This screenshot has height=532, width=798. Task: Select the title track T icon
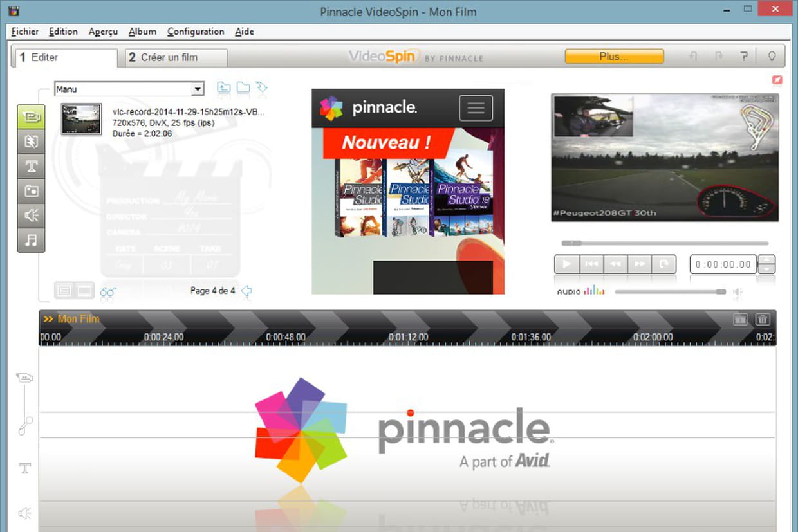click(25, 468)
